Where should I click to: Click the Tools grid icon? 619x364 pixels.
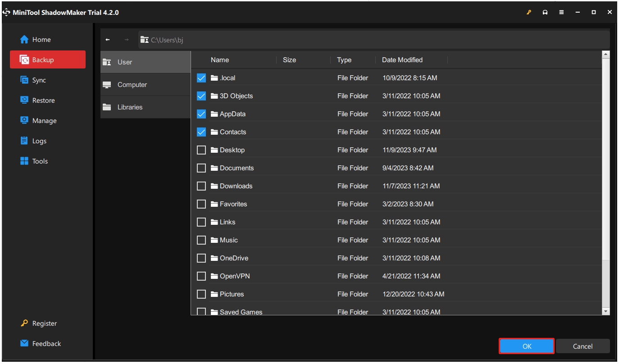pyautogui.click(x=24, y=161)
